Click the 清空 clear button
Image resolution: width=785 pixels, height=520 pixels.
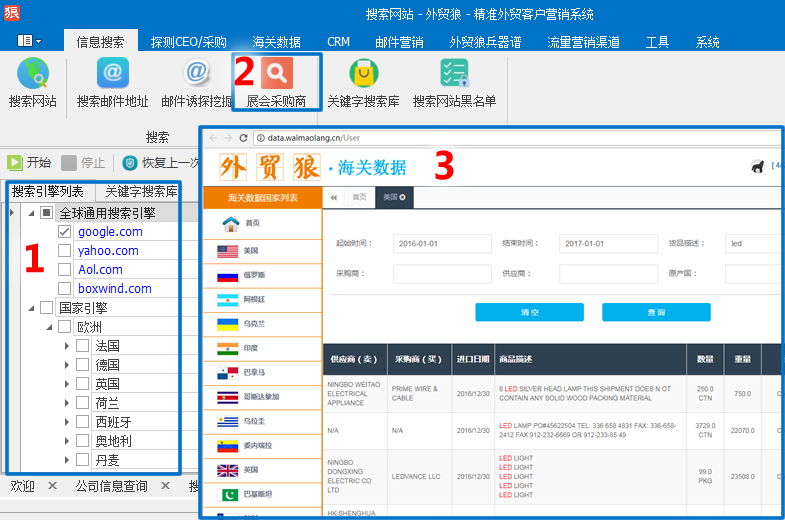point(529,312)
